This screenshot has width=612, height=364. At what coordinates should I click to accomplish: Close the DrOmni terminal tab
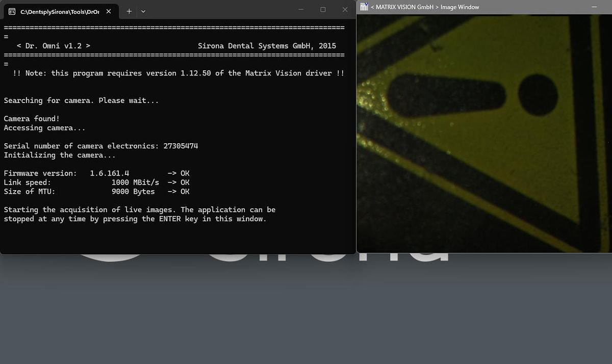coord(109,11)
